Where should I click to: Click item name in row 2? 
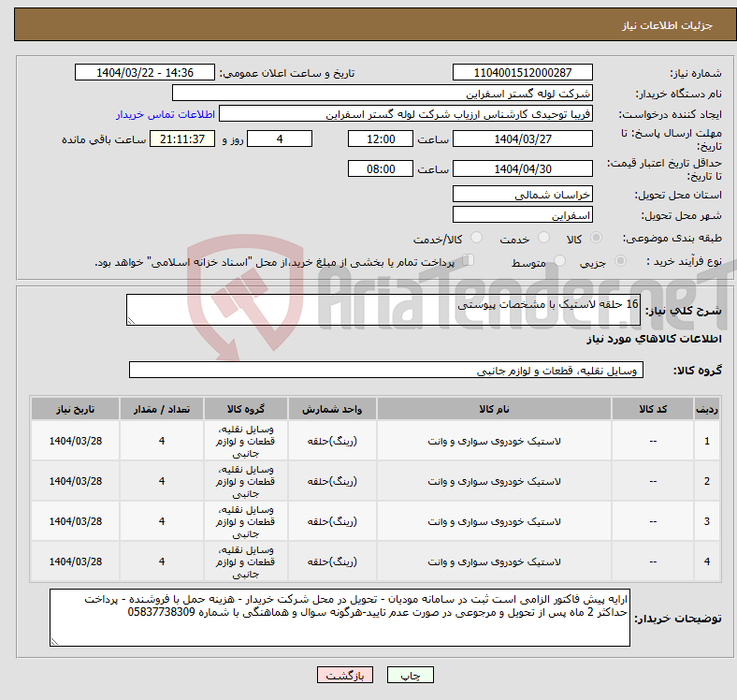click(x=494, y=481)
